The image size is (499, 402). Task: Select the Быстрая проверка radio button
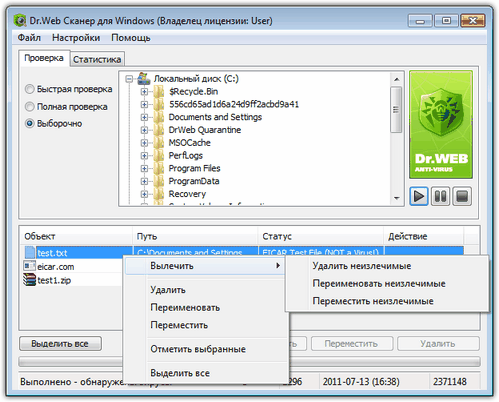[30, 89]
